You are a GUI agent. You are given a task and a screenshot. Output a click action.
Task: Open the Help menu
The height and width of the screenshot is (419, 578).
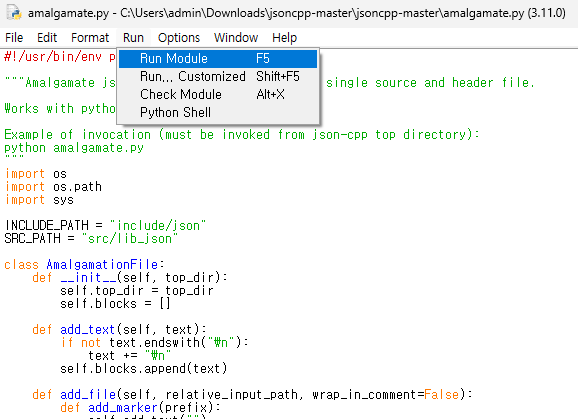284,38
